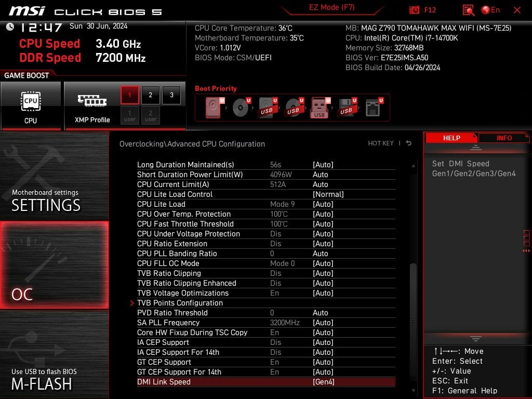
Task: Select CPU FLL OC Mode setting
Action: [x=266, y=263]
